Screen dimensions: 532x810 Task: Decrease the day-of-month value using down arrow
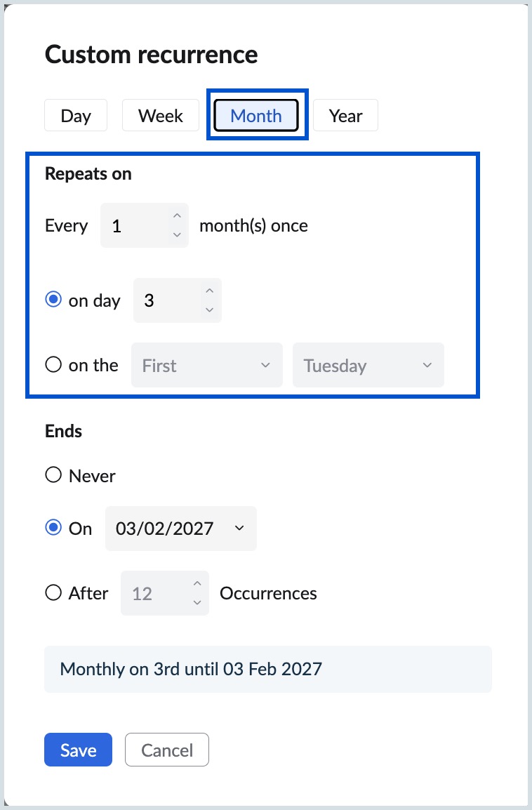click(x=209, y=310)
